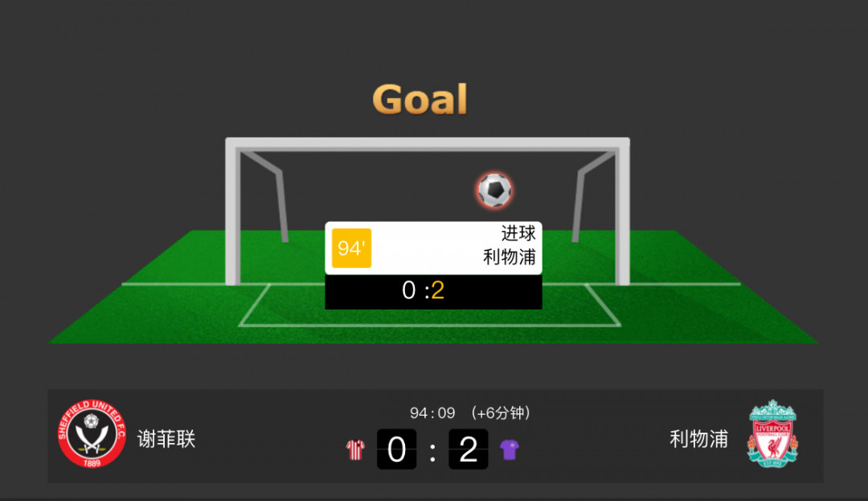The image size is (868, 501).
Task: Click the goal crossbar
Action: pyautogui.click(x=428, y=144)
